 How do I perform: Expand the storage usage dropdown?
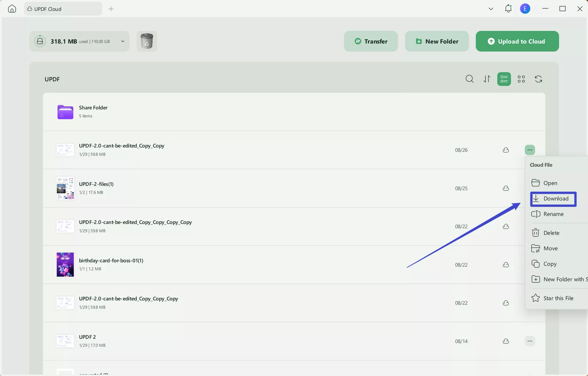click(123, 41)
